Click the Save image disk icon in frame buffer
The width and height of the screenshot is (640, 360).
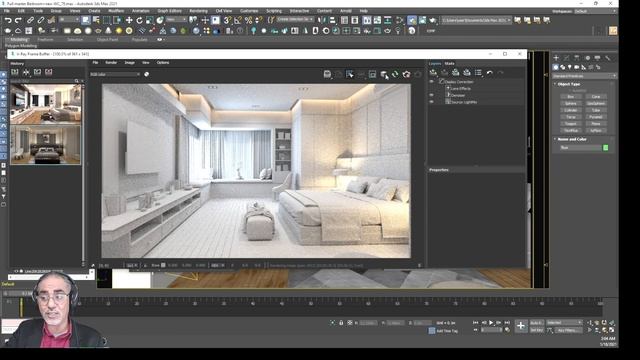coord(327,74)
